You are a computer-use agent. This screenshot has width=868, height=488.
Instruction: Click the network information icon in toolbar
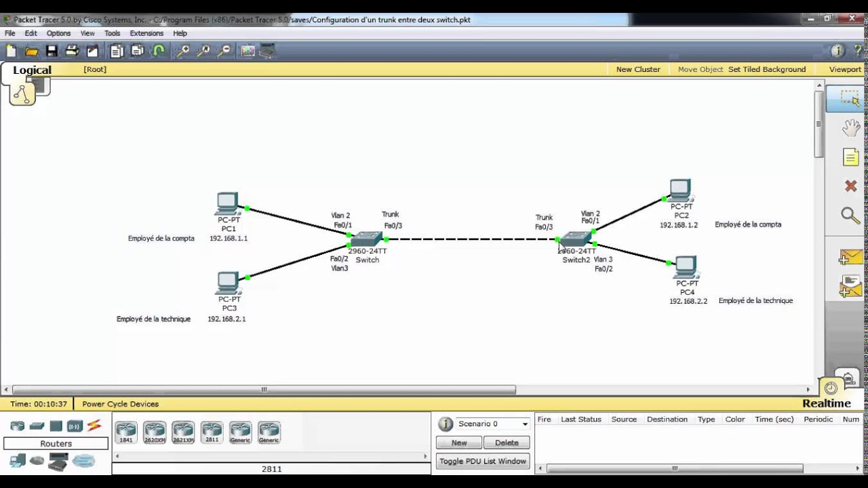(837, 51)
